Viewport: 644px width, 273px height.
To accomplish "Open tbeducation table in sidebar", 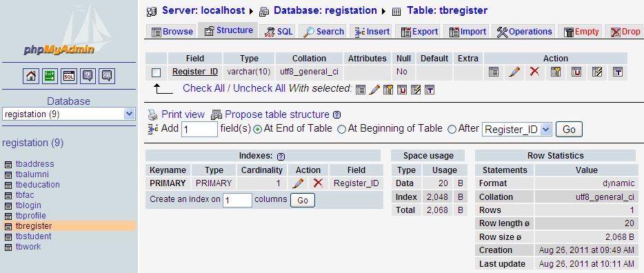I will [38, 185].
